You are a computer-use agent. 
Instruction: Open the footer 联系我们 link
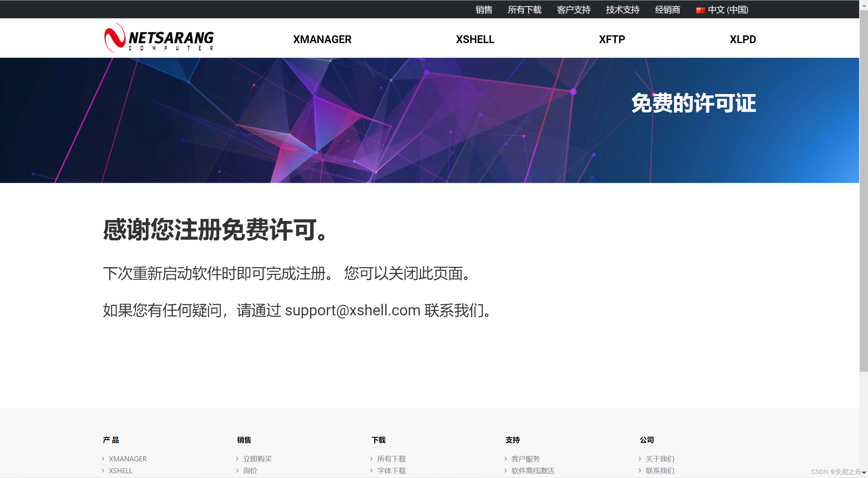pyautogui.click(x=660, y=471)
